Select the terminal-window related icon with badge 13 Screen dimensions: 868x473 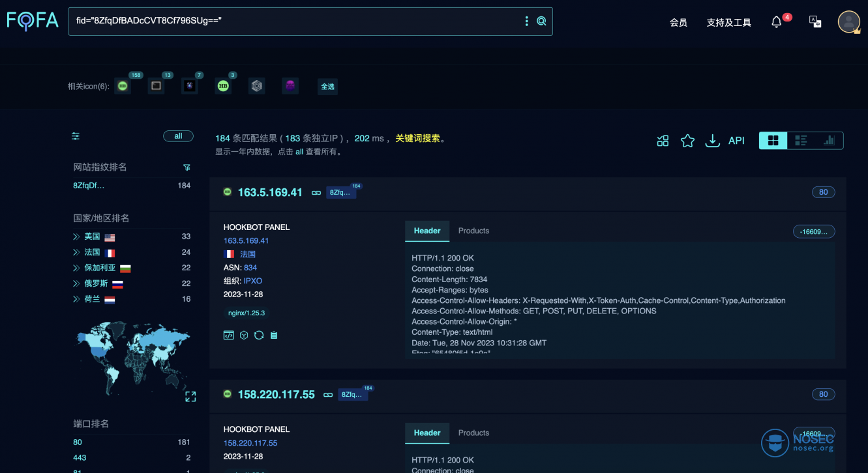click(x=156, y=85)
